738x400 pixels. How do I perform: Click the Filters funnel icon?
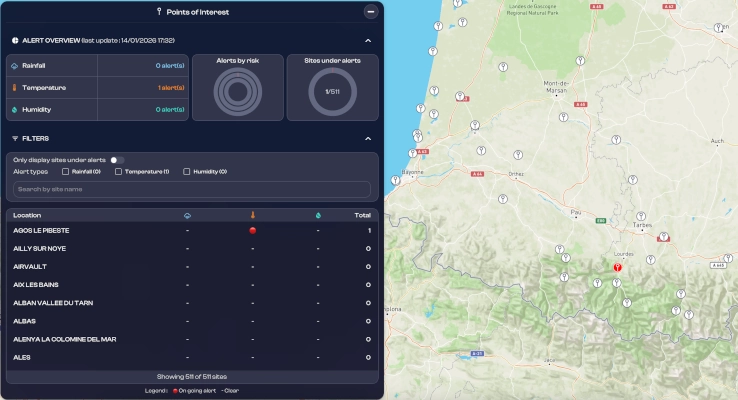coord(15,138)
